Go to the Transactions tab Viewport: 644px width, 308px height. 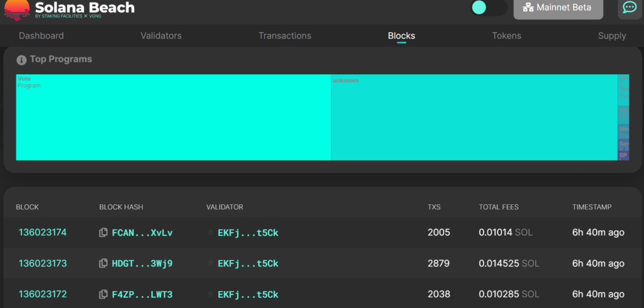point(284,36)
